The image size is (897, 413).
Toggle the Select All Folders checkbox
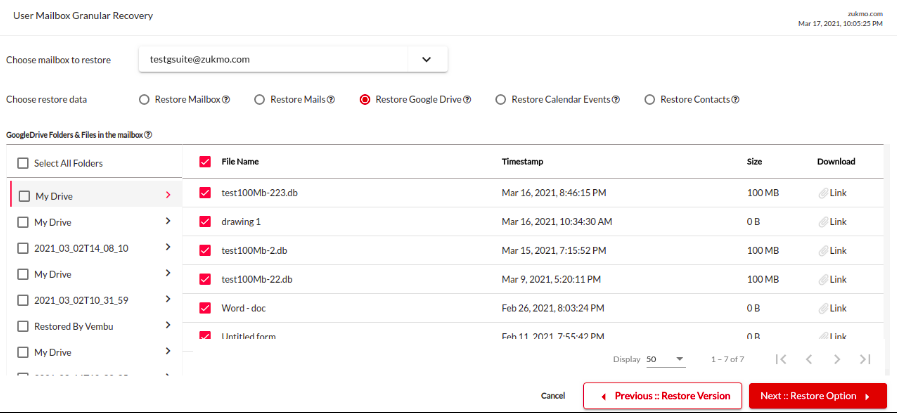[x=23, y=164]
